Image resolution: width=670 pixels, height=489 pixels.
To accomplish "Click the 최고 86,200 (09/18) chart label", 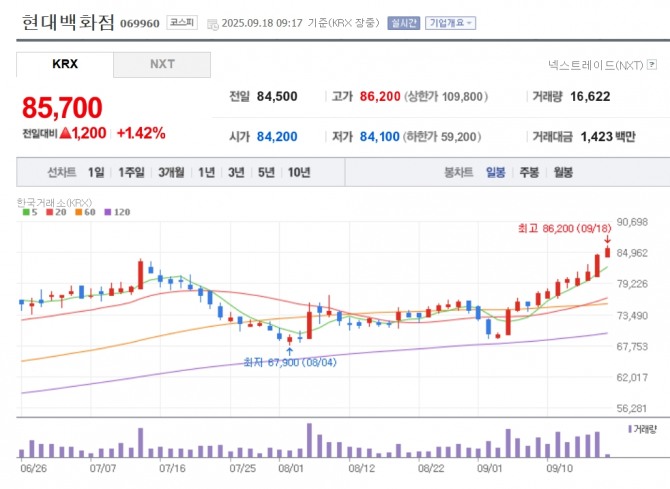I will (x=564, y=228).
